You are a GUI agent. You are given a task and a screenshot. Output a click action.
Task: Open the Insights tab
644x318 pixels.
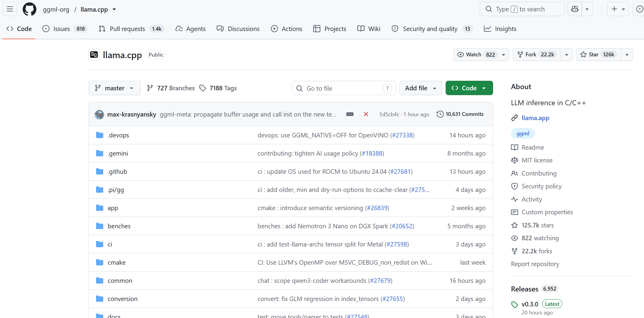point(500,29)
